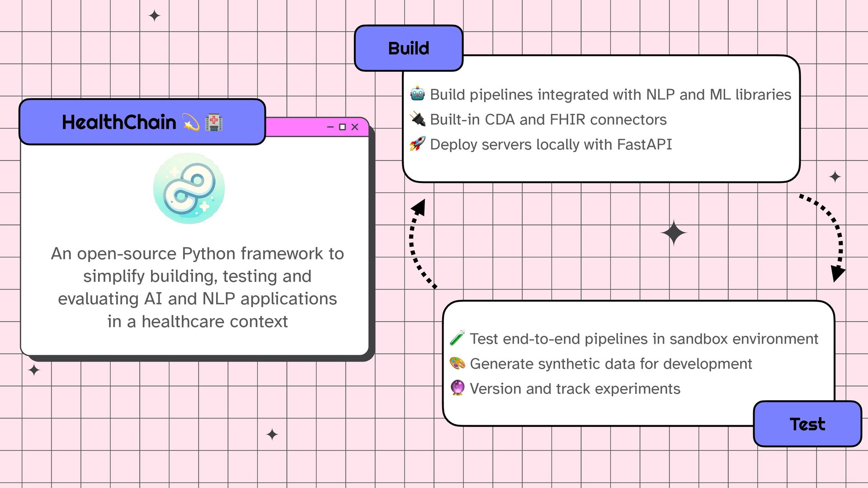Click 'Generate synthetic data for development' text
The height and width of the screenshot is (488, 868).
click(611, 364)
